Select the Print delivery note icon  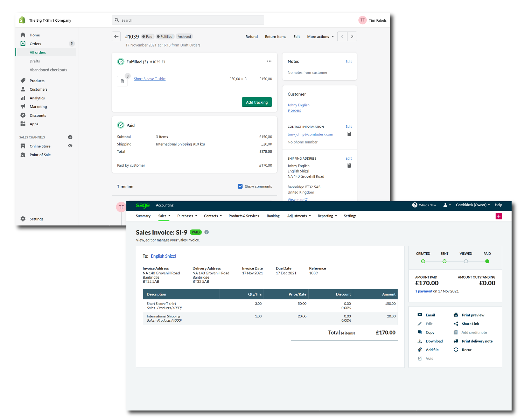(456, 341)
